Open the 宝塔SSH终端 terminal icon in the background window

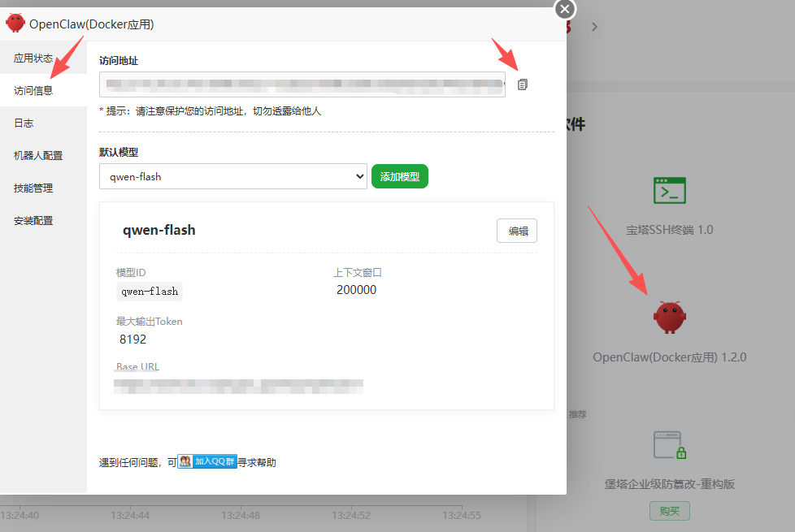(670, 191)
